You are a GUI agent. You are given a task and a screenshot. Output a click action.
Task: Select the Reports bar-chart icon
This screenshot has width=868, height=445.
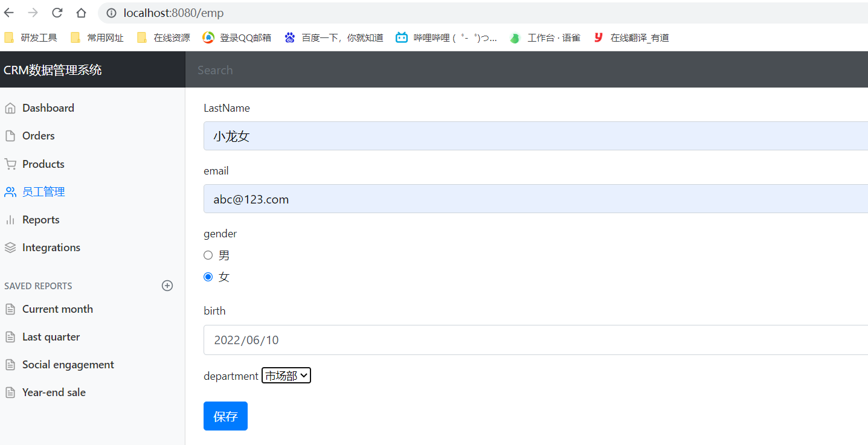(x=10, y=219)
